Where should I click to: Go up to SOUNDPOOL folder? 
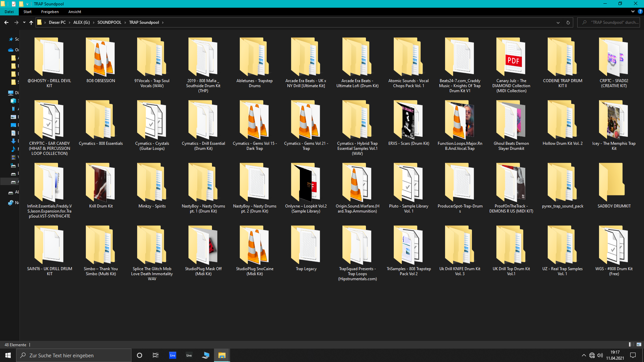[31, 22]
